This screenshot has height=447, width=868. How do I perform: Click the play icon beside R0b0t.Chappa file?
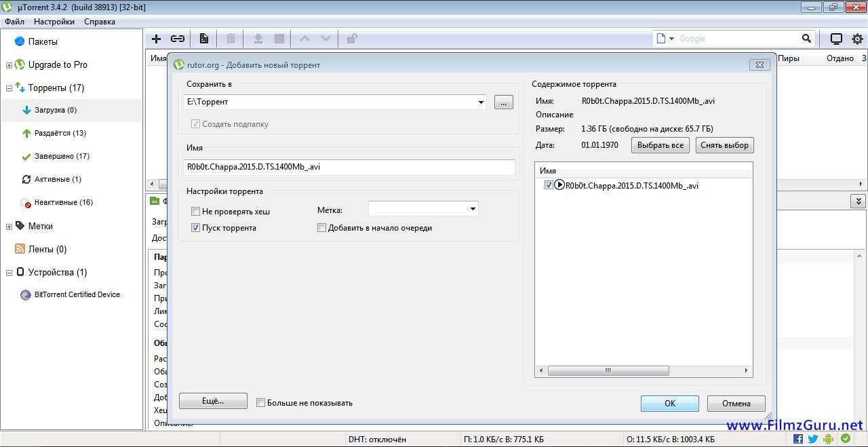(559, 185)
